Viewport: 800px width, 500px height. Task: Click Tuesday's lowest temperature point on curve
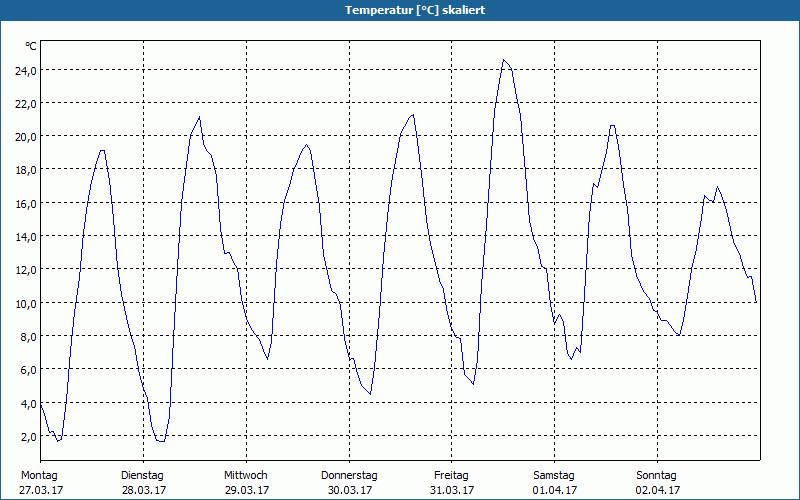[161, 441]
